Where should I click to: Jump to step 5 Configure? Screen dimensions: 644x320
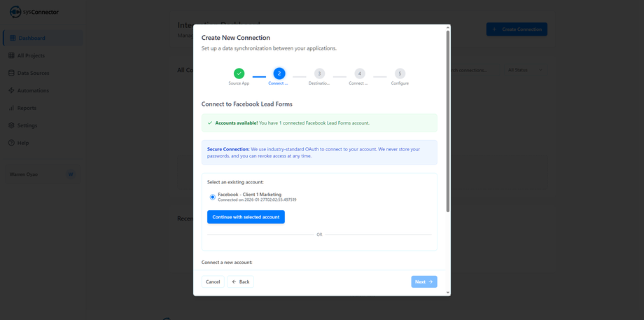coord(400,74)
